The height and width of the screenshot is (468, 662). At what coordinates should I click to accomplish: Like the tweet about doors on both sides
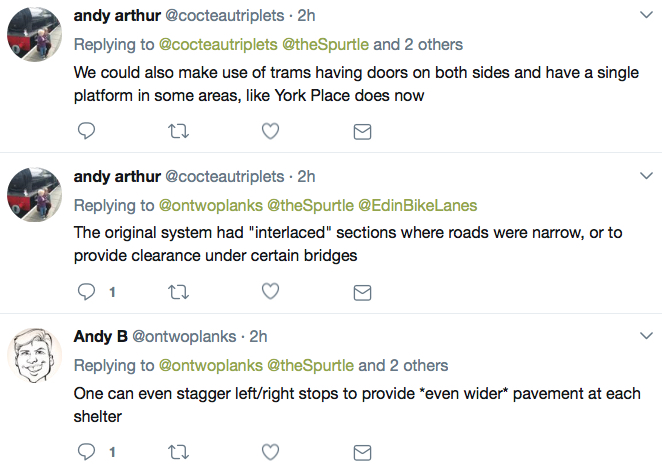tap(270, 131)
